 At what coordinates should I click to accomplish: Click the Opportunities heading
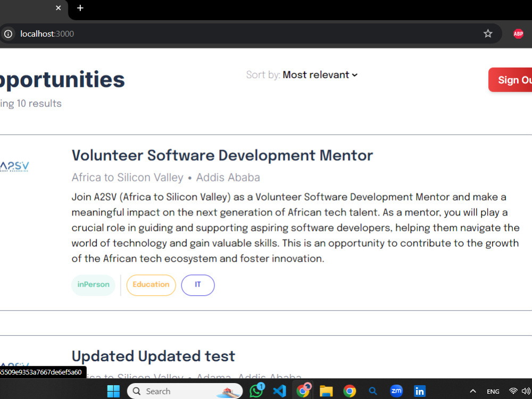[x=62, y=80]
